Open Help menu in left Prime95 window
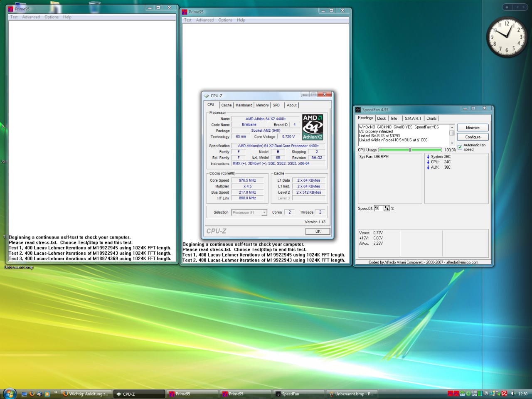 pos(67,17)
